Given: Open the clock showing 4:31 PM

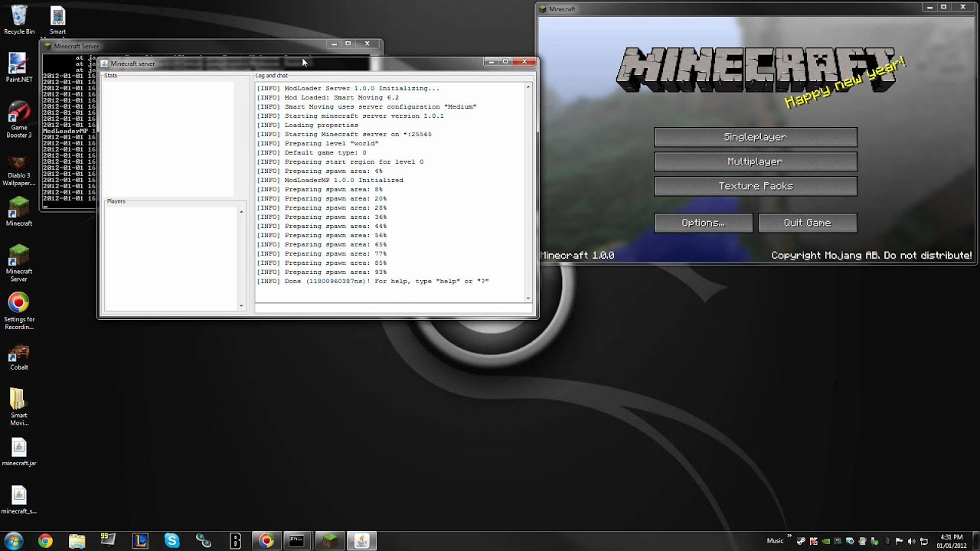Looking at the screenshot, I should click(x=951, y=541).
